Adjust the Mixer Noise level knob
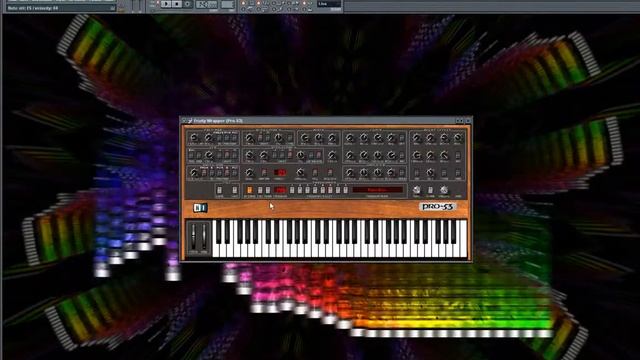The width and height of the screenshot is (640, 360). (x=332, y=138)
